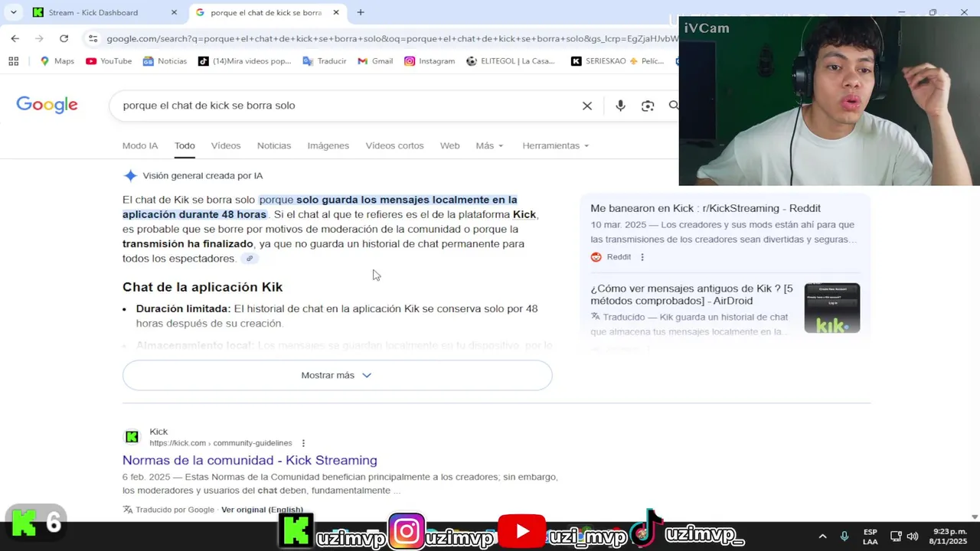This screenshot has width=980, height=551.
Task: Go back using the browser back arrow
Action: click(x=15, y=38)
